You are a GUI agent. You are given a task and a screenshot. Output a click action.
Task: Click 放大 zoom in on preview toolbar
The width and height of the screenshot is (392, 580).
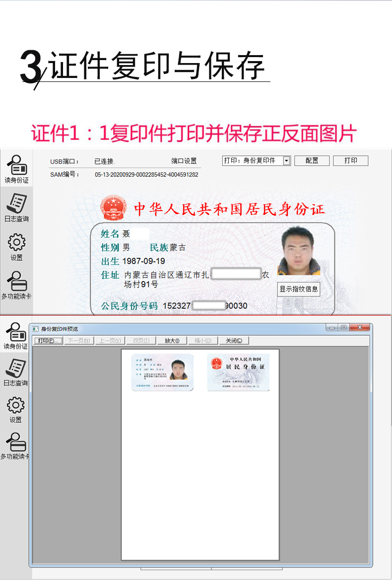(x=172, y=341)
